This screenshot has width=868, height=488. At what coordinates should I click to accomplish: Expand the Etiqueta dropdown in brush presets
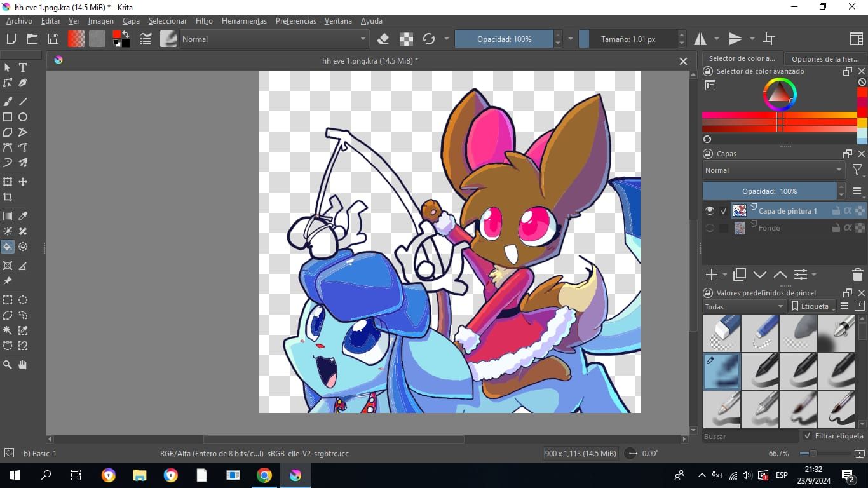coord(813,306)
